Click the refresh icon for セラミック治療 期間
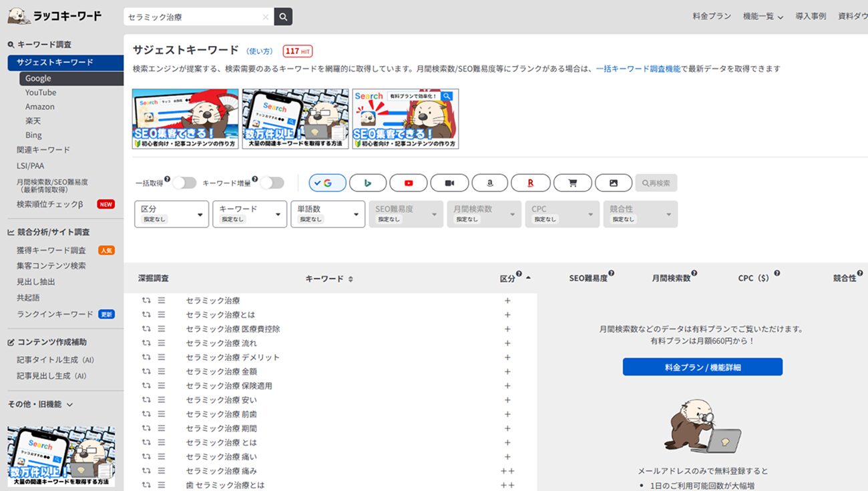Screen dimensions: 868x491 coord(146,428)
